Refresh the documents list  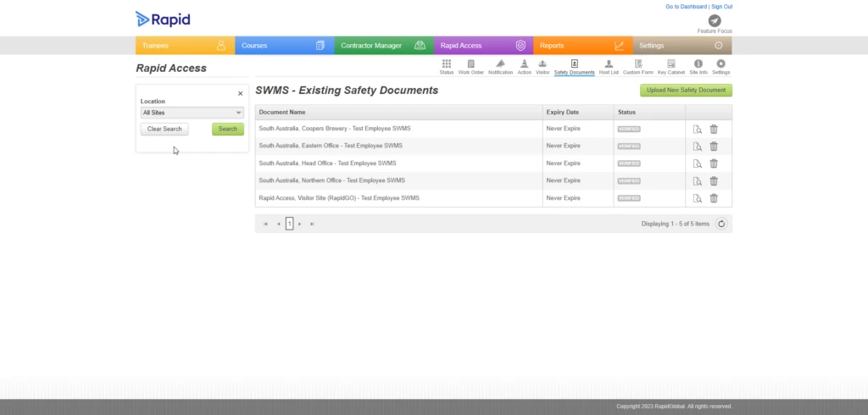click(x=721, y=224)
